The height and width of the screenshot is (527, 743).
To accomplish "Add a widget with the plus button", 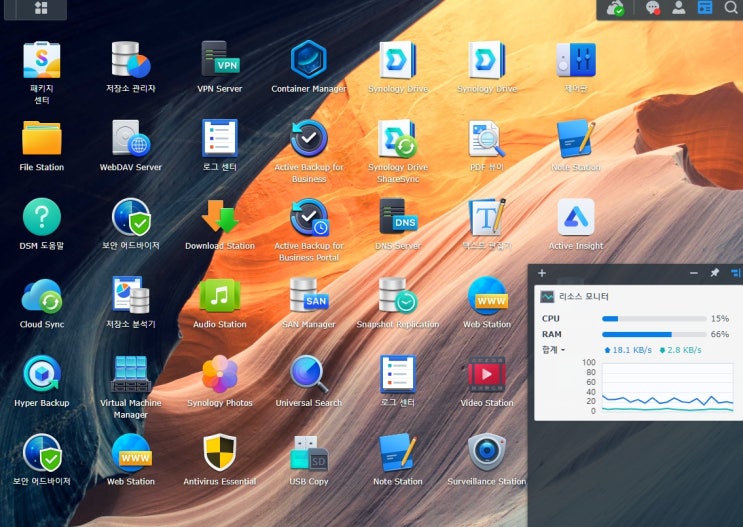I will coord(542,273).
